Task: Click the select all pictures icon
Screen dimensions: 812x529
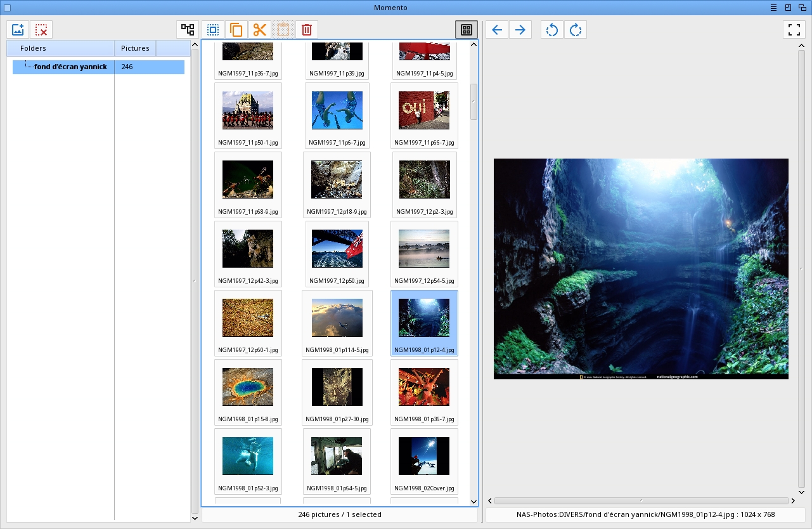Action: [213, 30]
